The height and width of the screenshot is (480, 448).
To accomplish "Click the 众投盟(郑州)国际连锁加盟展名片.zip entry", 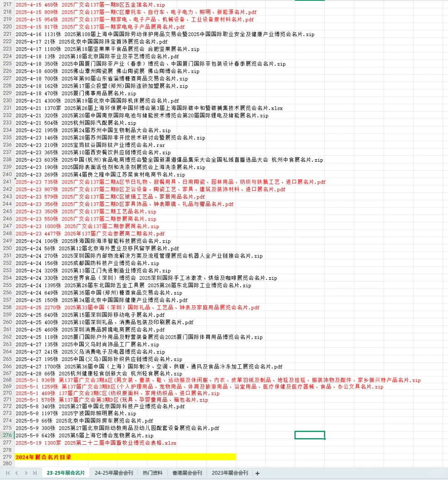I will 102,86.
